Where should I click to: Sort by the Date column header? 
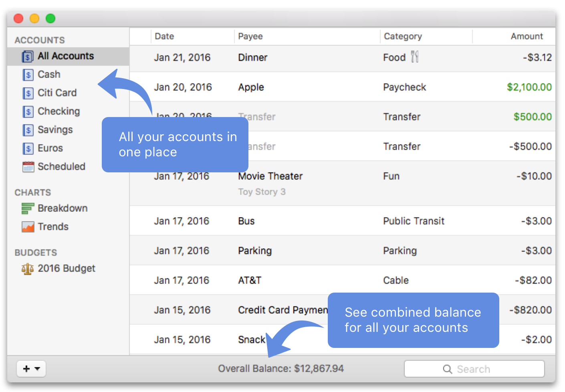[x=192, y=36]
